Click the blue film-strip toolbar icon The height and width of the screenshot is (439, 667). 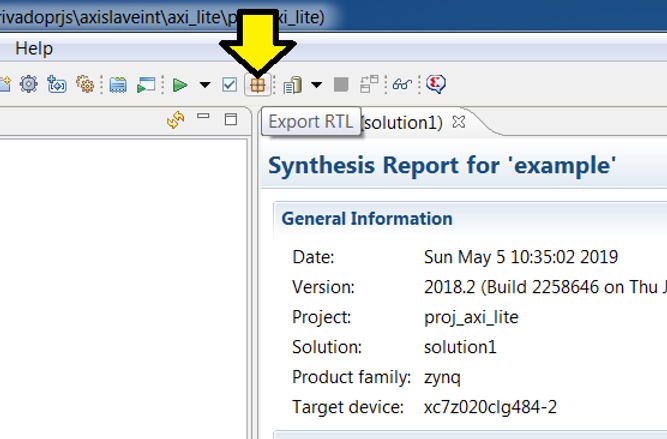click(x=118, y=85)
